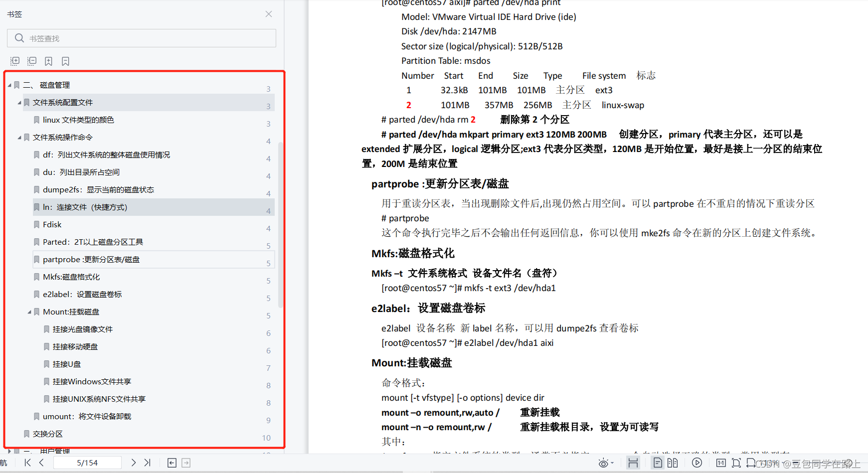Open bookmark Parted: 2T以上磁盘分区工具
Screen dimensions: 868x473
click(93, 242)
